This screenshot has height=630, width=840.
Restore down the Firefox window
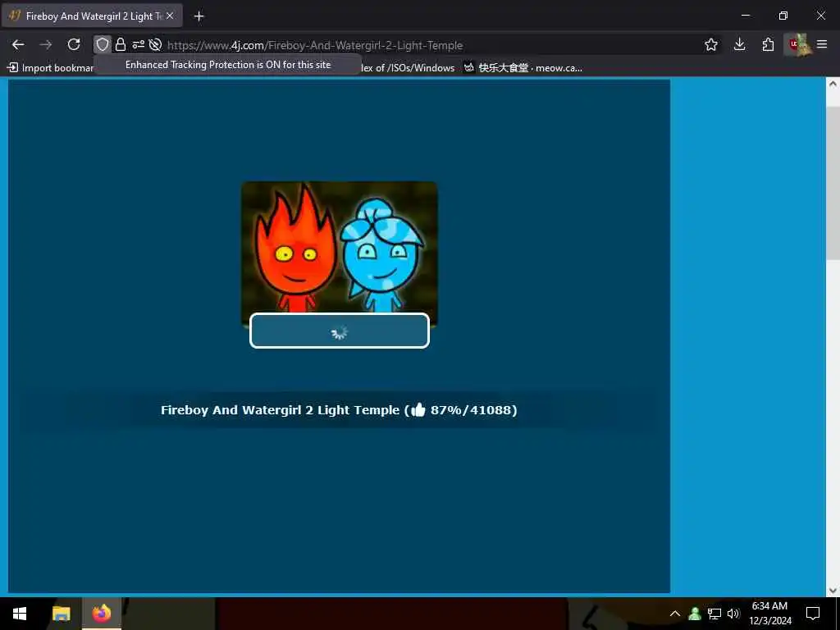click(783, 16)
